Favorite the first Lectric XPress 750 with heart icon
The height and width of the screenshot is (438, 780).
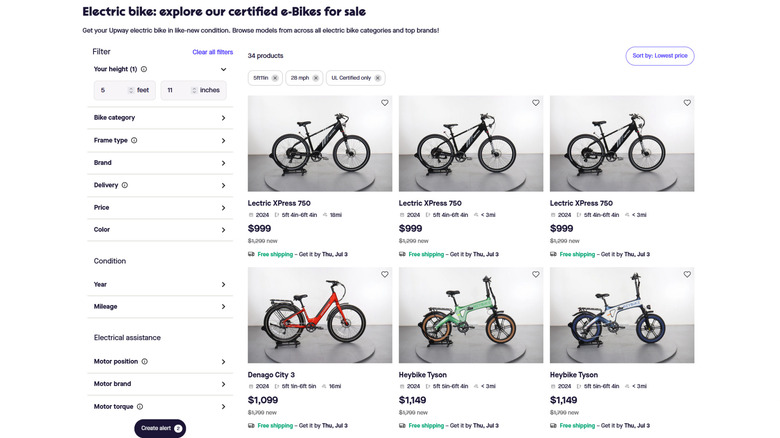[385, 103]
